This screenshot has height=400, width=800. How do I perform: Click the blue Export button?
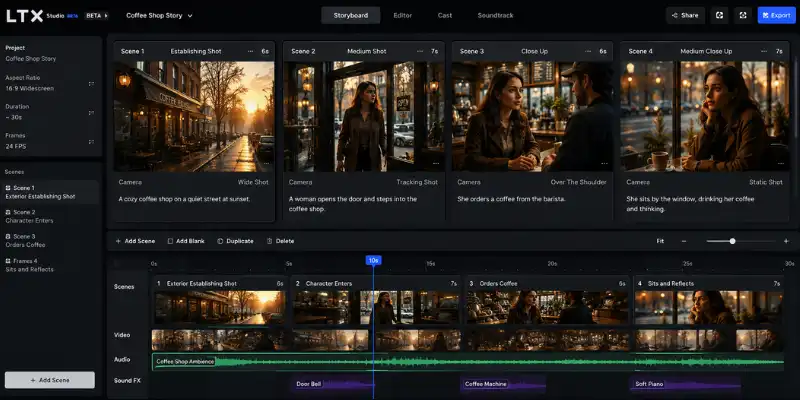[776, 15]
